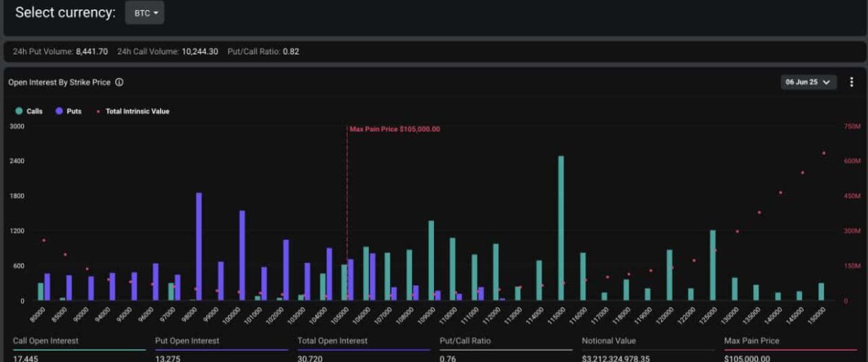Select the calls bar at 109000 strike
Image resolution: width=868 pixels, height=362 pixels.
(431, 261)
